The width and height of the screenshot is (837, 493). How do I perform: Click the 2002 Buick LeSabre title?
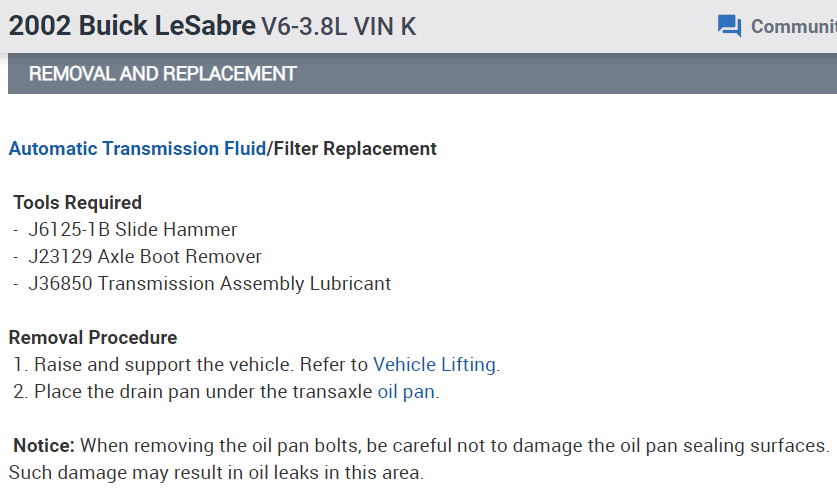tap(132, 26)
